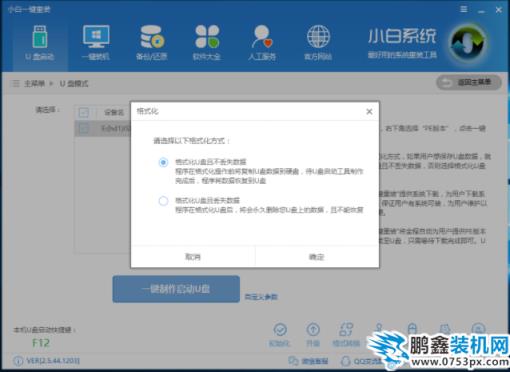The width and height of the screenshot is (510, 372).
Task: Select 格式化U盘且丢失数据 radio option
Action: point(163,201)
